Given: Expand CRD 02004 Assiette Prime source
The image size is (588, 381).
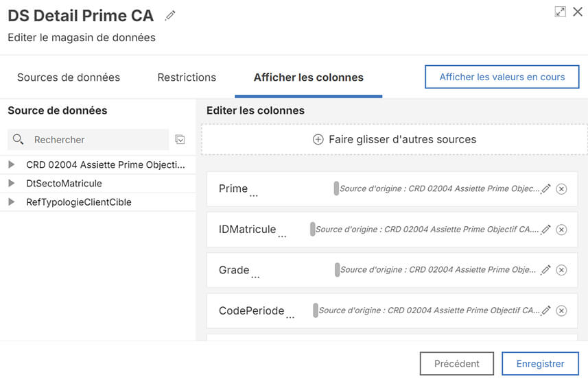Looking at the screenshot, I should coord(11,164).
